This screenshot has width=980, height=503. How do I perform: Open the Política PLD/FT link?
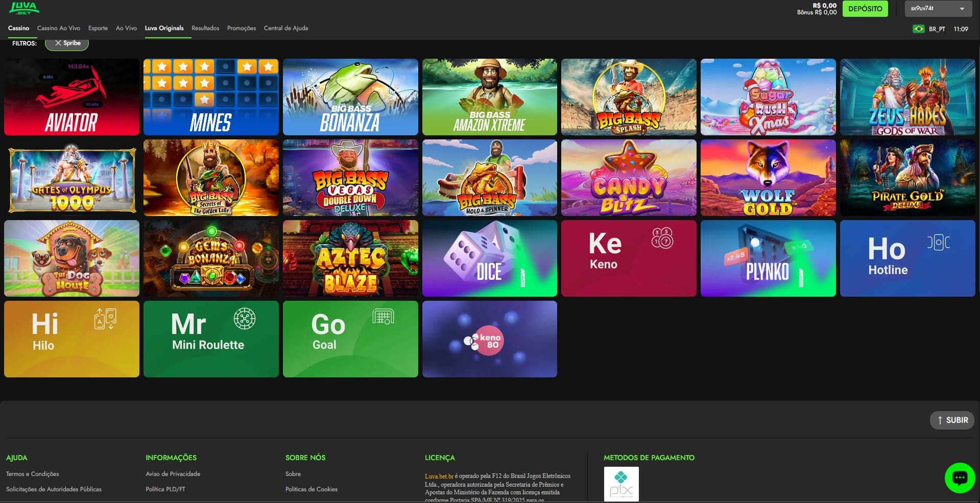pos(165,489)
